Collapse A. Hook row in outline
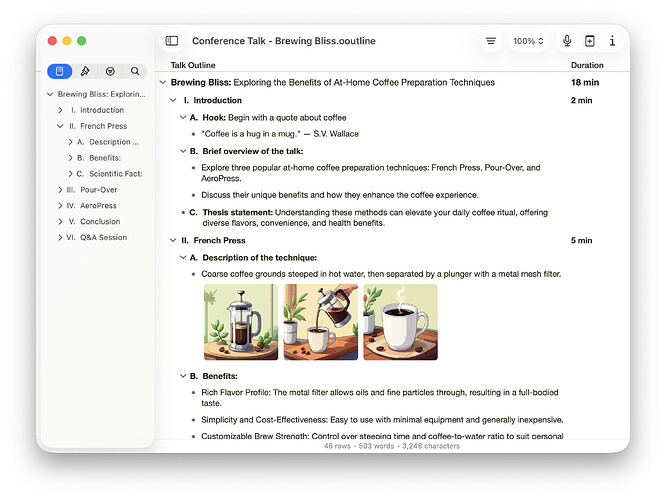665x500 pixels. coord(183,117)
